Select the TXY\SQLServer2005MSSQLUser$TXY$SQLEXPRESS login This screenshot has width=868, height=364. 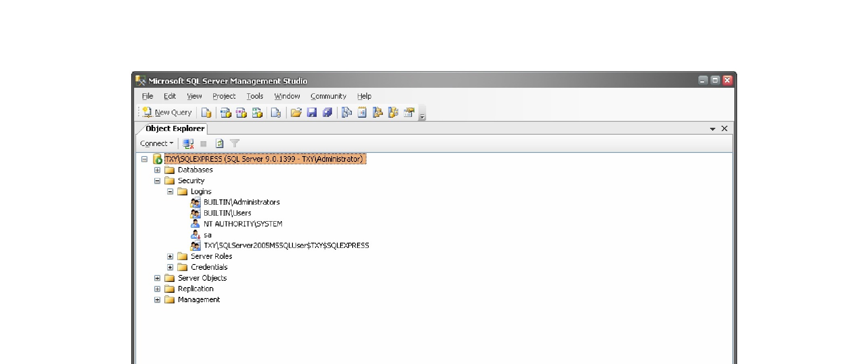coord(286,245)
